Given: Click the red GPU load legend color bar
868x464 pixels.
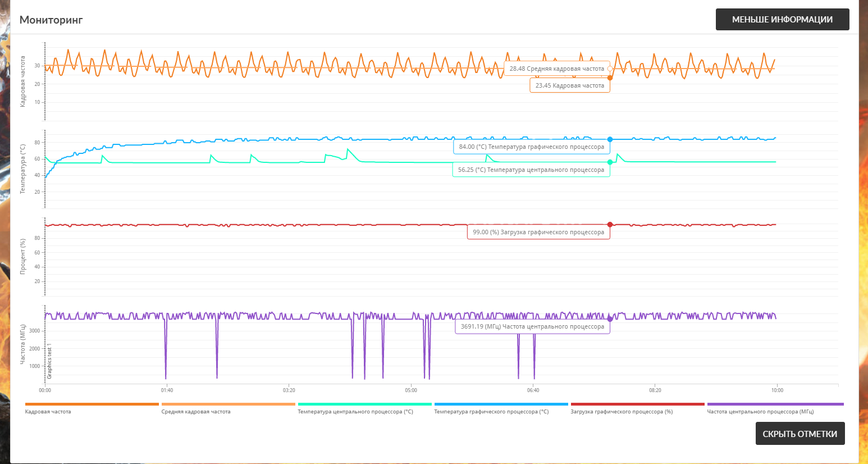Looking at the screenshot, I should click(x=637, y=404).
